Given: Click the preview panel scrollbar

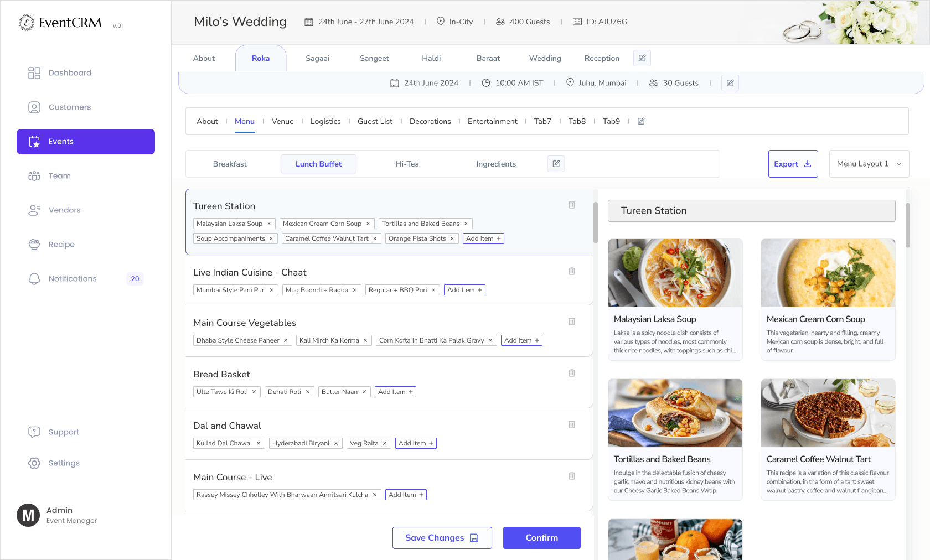Looking at the screenshot, I should pos(908,225).
